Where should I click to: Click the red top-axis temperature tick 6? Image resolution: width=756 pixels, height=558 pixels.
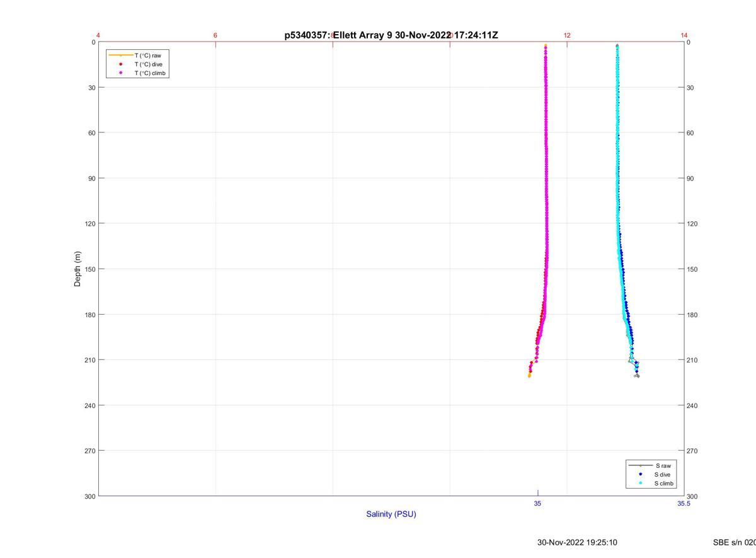pyautogui.click(x=215, y=35)
